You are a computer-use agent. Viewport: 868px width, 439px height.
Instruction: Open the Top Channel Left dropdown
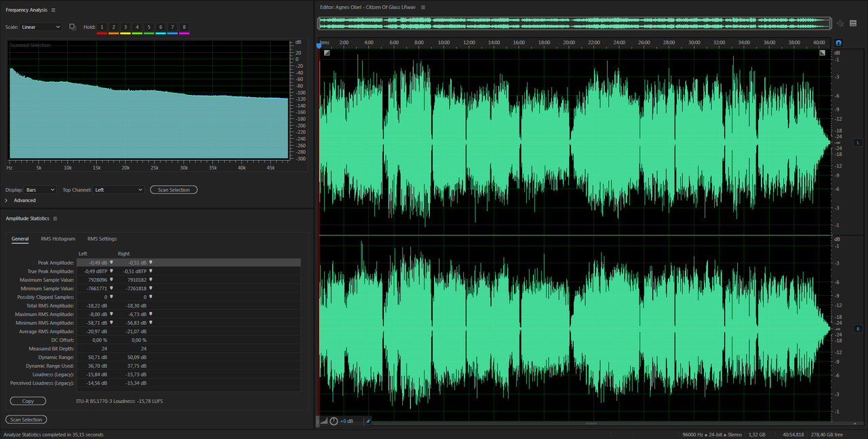119,190
